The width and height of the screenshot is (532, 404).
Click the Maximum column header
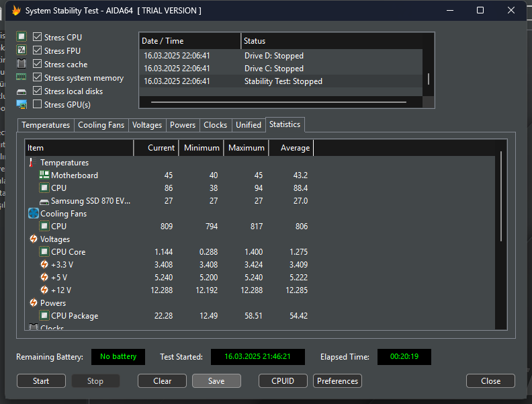tap(247, 148)
